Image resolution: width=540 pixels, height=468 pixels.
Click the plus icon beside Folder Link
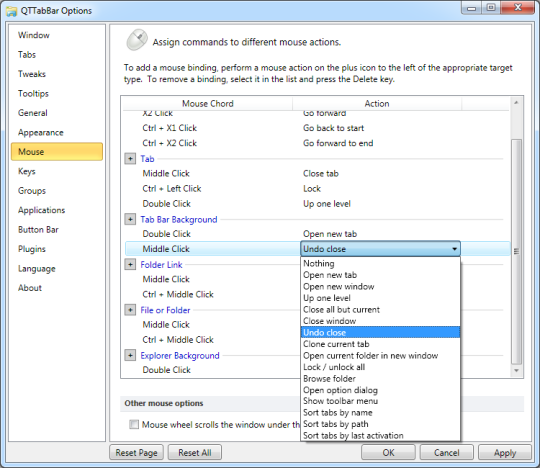[130, 264]
